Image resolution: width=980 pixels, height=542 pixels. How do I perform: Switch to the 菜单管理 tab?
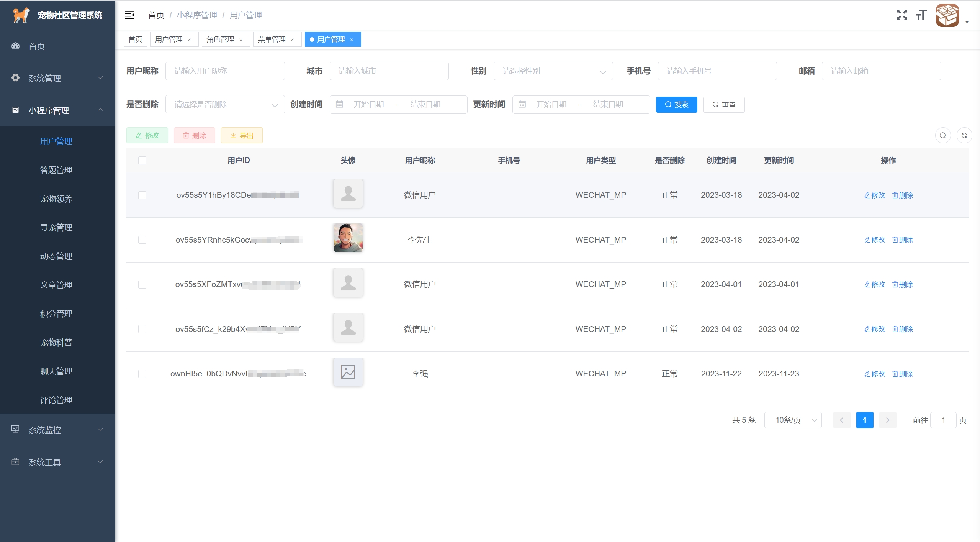click(272, 39)
